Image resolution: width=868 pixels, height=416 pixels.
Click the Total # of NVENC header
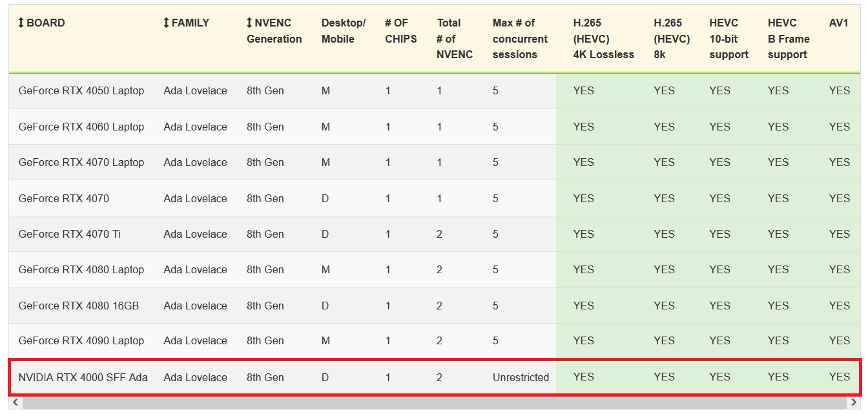(455, 39)
